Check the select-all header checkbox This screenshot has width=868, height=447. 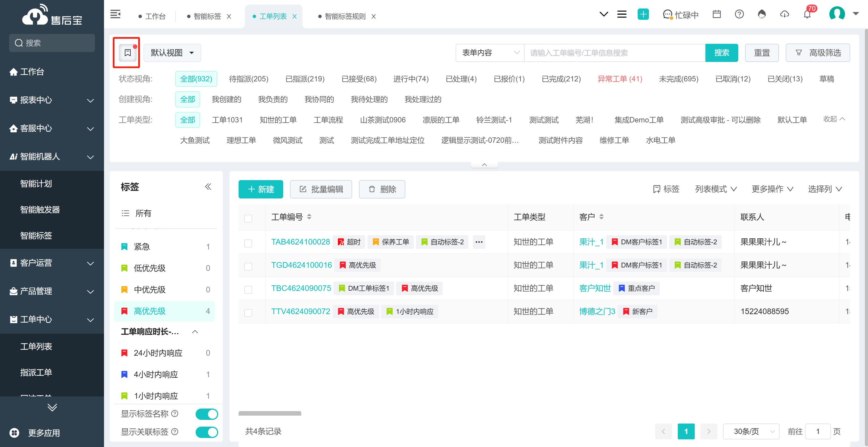(x=248, y=219)
